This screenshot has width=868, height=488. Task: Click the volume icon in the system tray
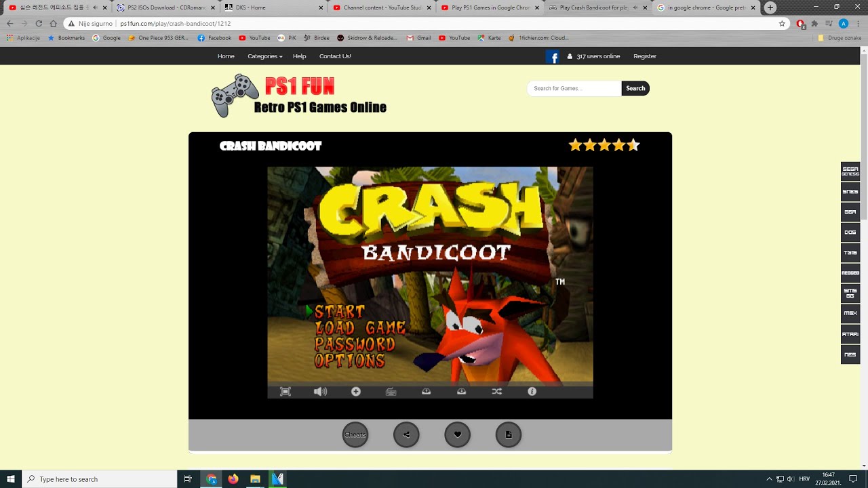pos(790,479)
